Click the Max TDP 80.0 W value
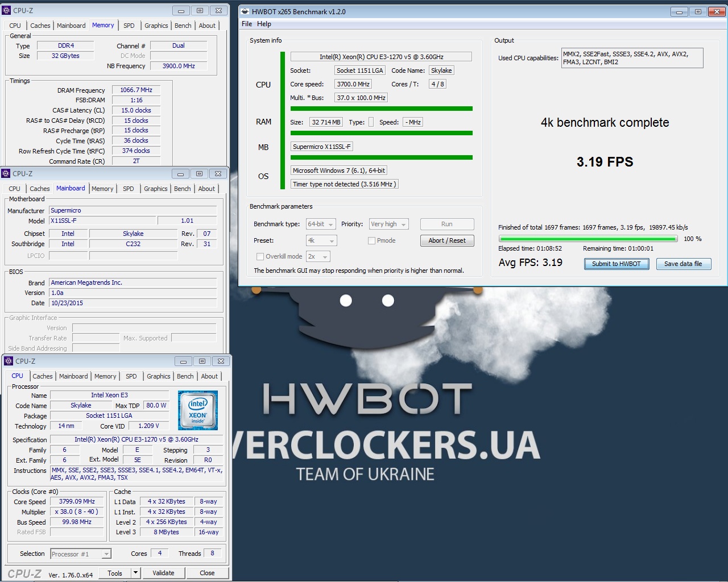 tap(156, 405)
